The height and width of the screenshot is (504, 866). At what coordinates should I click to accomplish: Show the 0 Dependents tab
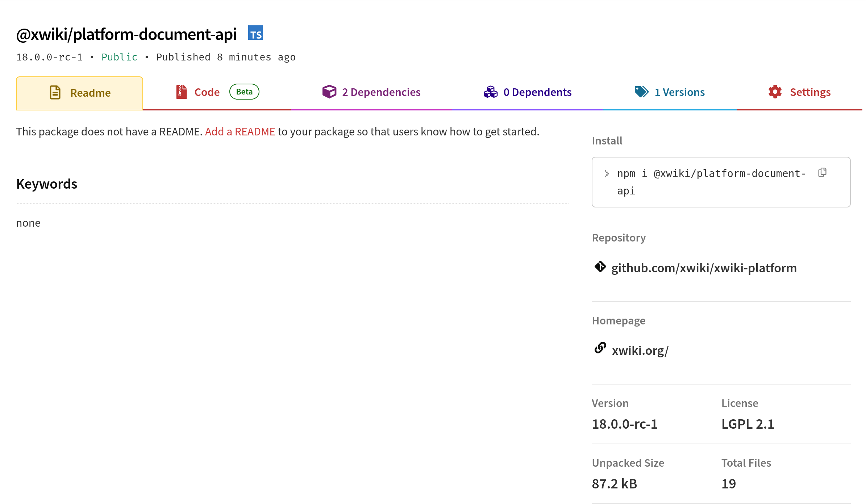[537, 92]
